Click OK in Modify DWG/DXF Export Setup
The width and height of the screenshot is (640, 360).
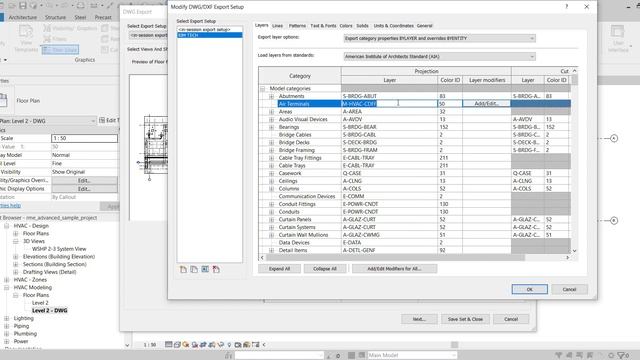(529, 289)
